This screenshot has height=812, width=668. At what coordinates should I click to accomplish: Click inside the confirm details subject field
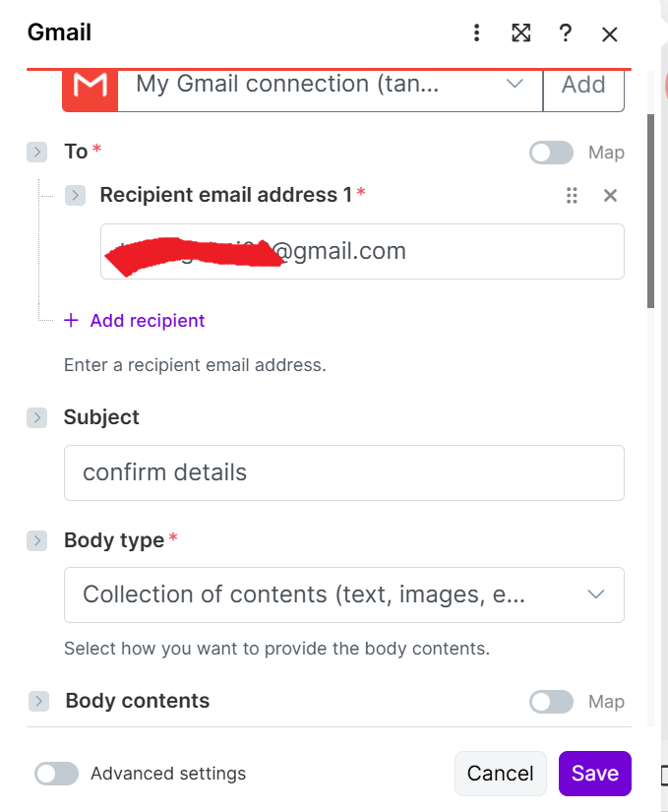pos(343,472)
